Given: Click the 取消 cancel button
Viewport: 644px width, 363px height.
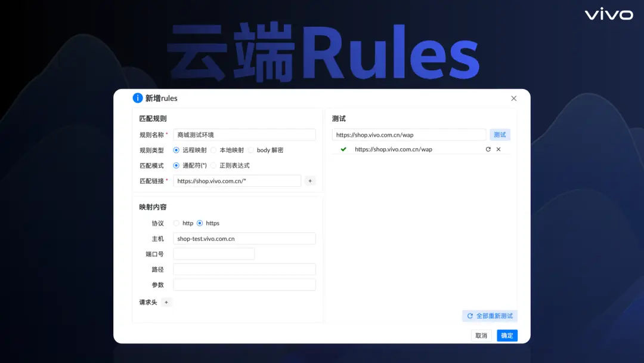Looking at the screenshot, I should [x=481, y=336].
